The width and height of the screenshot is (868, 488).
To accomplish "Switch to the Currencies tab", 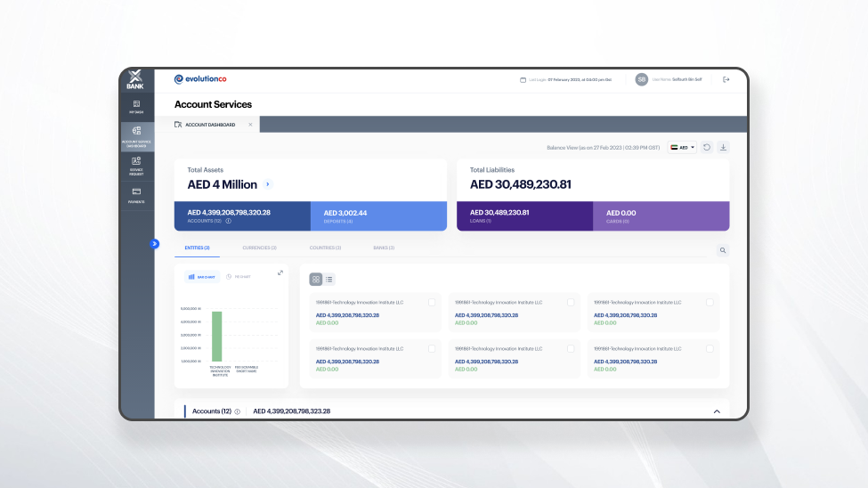I will pyautogui.click(x=259, y=248).
